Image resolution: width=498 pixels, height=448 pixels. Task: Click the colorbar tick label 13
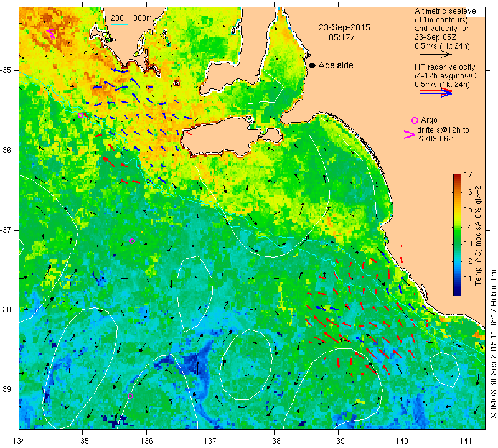(468, 244)
